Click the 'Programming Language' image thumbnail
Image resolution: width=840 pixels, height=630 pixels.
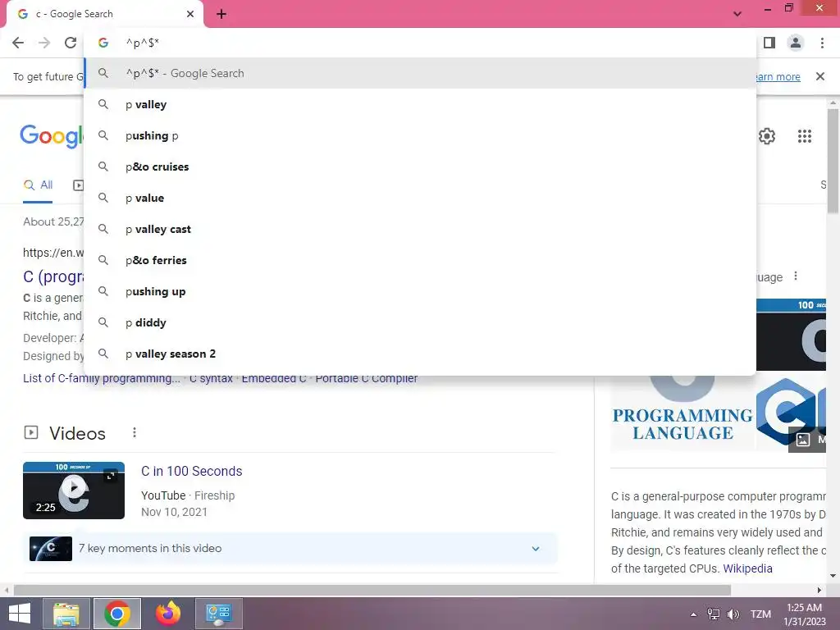coord(682,413)
